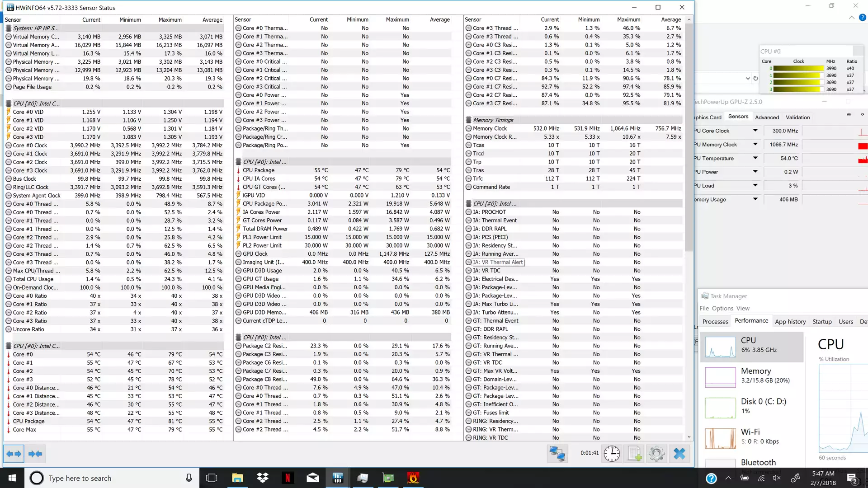Reset the sensor timer clock icon
Screen dimensions: 868x488
(612, 454)
